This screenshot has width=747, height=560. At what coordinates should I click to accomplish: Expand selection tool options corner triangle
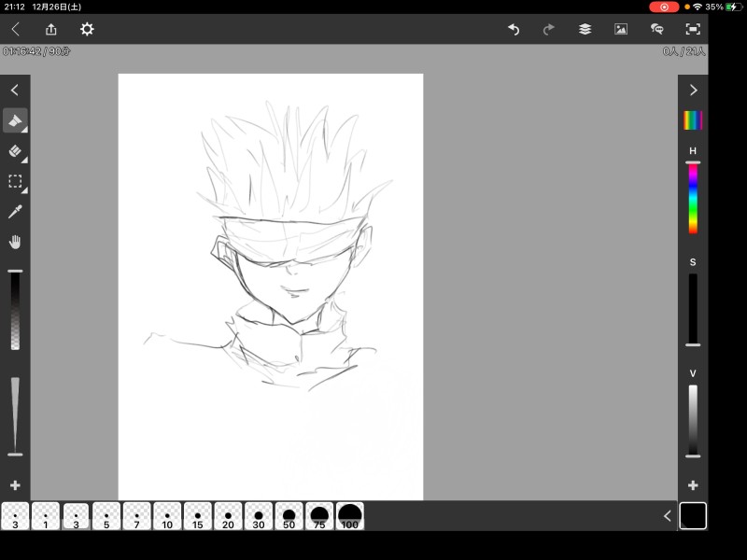(24, 190)
